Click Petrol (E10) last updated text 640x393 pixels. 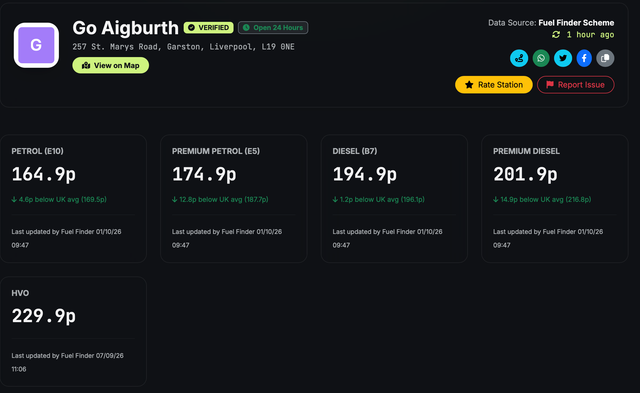click(67, 238)
